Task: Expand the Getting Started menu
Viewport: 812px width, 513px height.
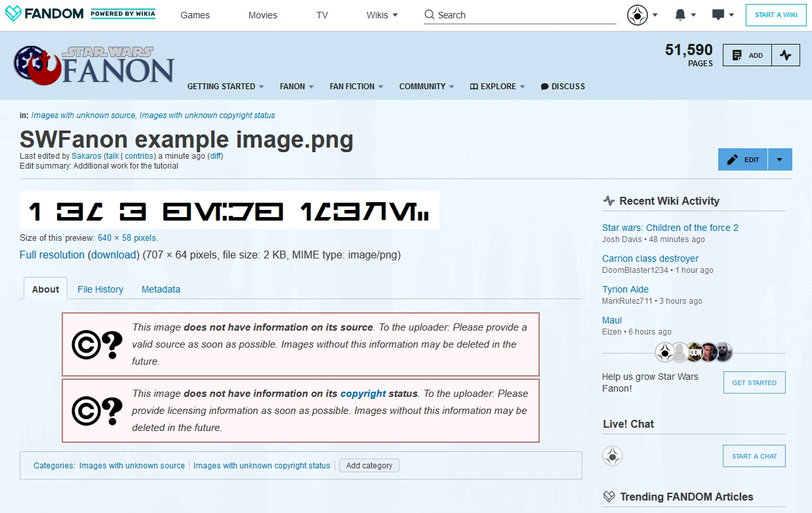Action: point(226,86)
